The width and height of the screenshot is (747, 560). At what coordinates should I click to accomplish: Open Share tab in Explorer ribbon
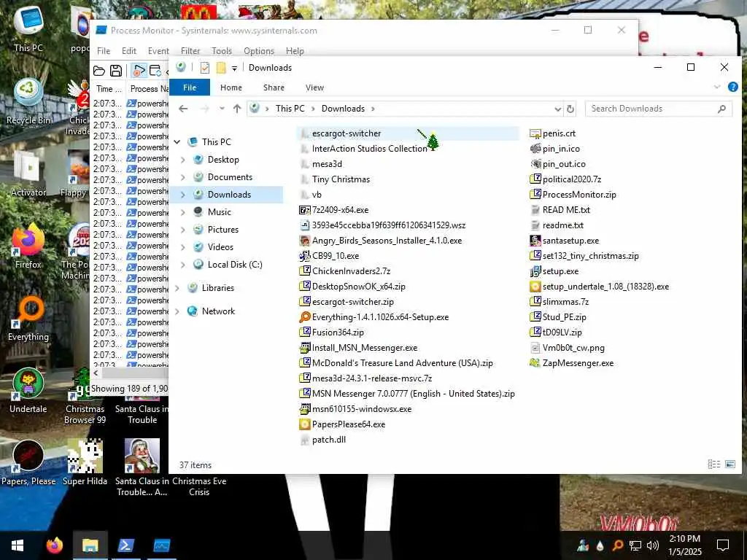pos(274,87)
